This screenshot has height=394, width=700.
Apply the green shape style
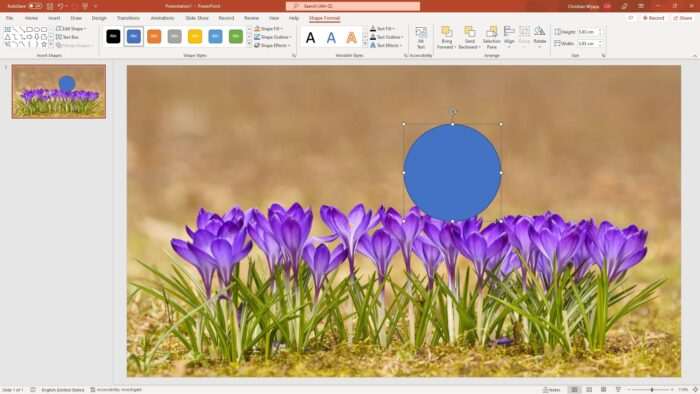click(236, 37)
